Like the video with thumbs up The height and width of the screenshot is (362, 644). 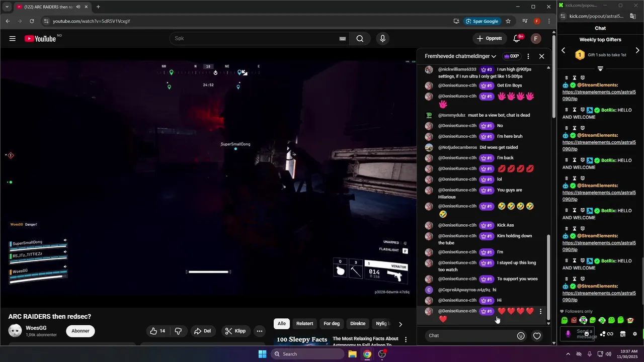click(x=157, y=331)
